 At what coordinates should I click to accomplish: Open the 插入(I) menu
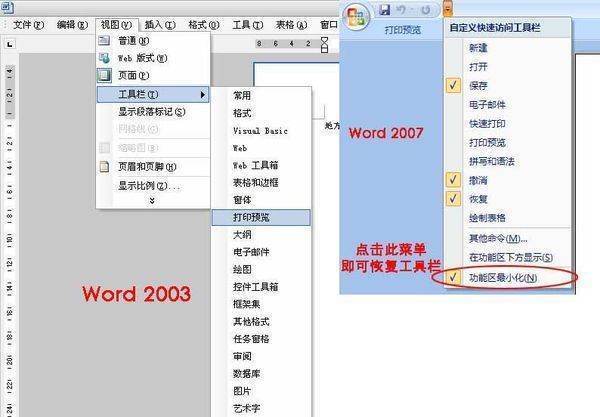click(x=160, y=25)
